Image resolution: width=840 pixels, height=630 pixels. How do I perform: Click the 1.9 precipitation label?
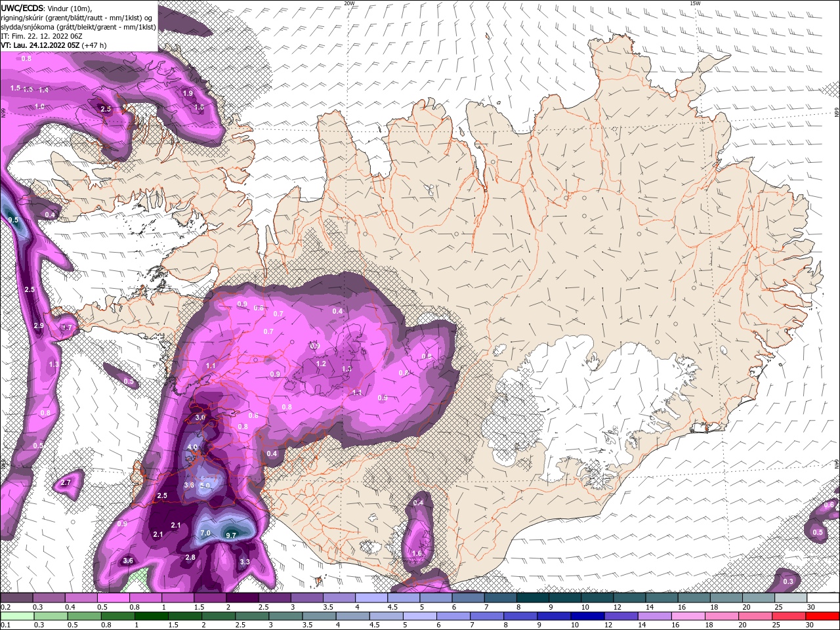click(188, 93)
